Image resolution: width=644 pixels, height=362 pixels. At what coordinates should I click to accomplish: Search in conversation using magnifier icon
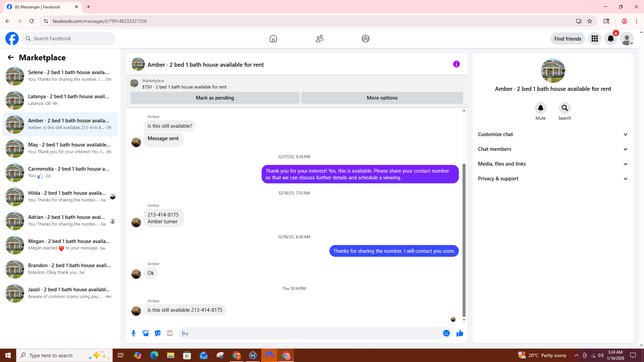pos(565,108)
